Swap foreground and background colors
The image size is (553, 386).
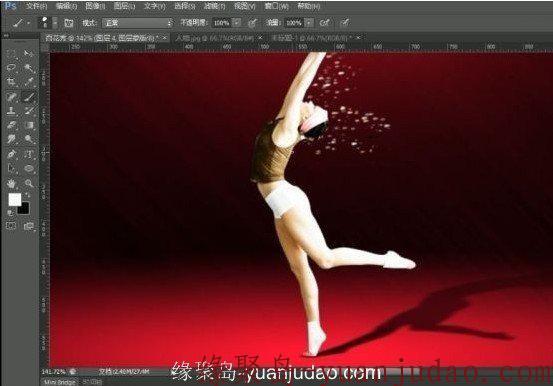(28, 195)
